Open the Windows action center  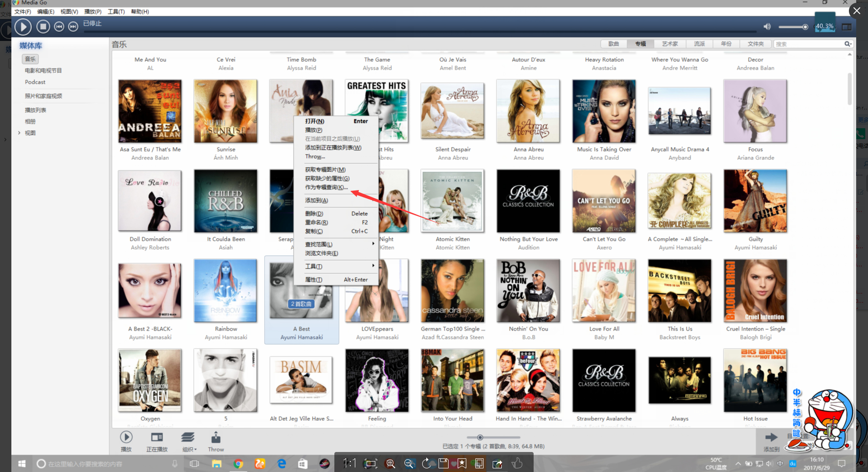tap(842, 464)
